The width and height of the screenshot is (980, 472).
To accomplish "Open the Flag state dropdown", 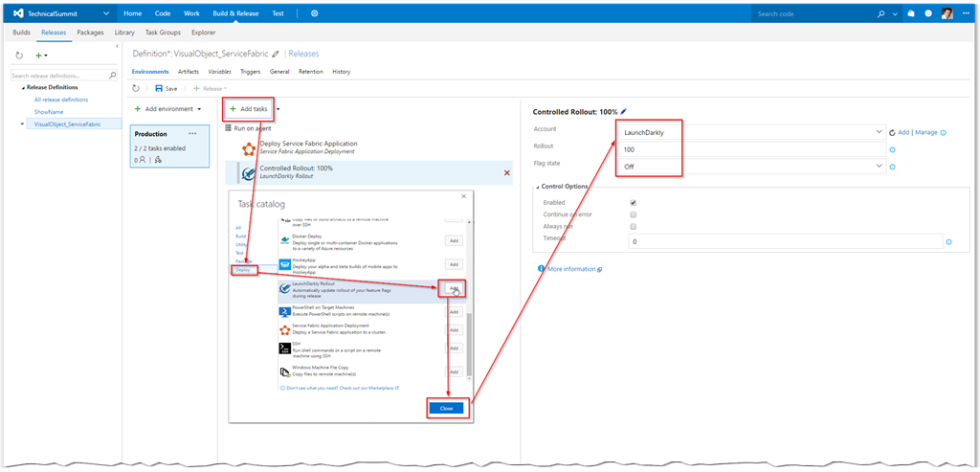I will point(879,167).
